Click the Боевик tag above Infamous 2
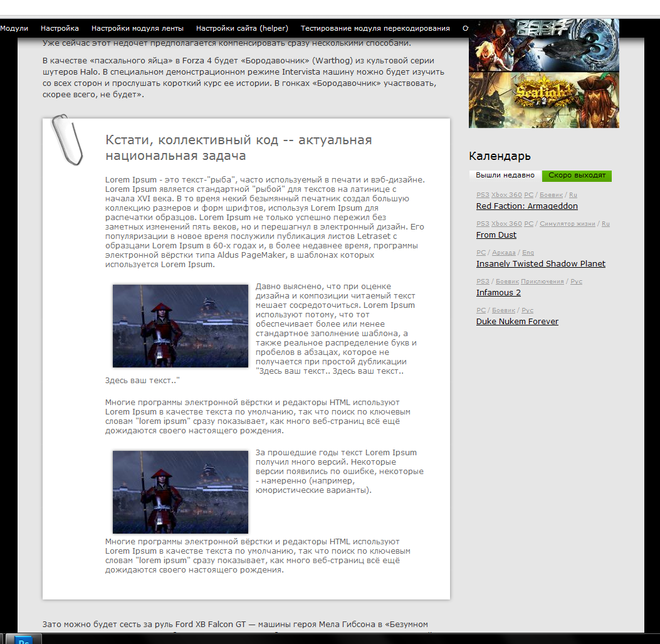Image resolution: width=660 pixels, height=644 pixels. tap(507, 282)
